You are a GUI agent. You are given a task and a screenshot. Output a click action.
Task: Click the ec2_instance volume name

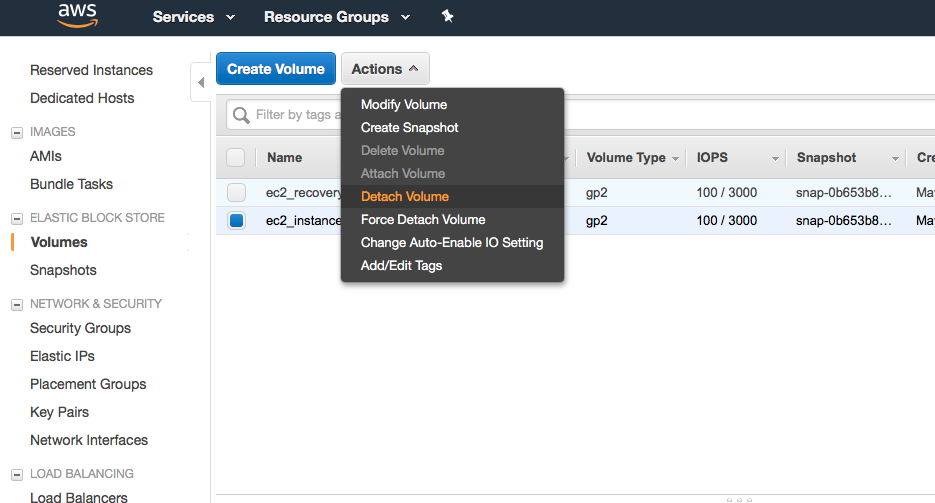pos(304,221)
